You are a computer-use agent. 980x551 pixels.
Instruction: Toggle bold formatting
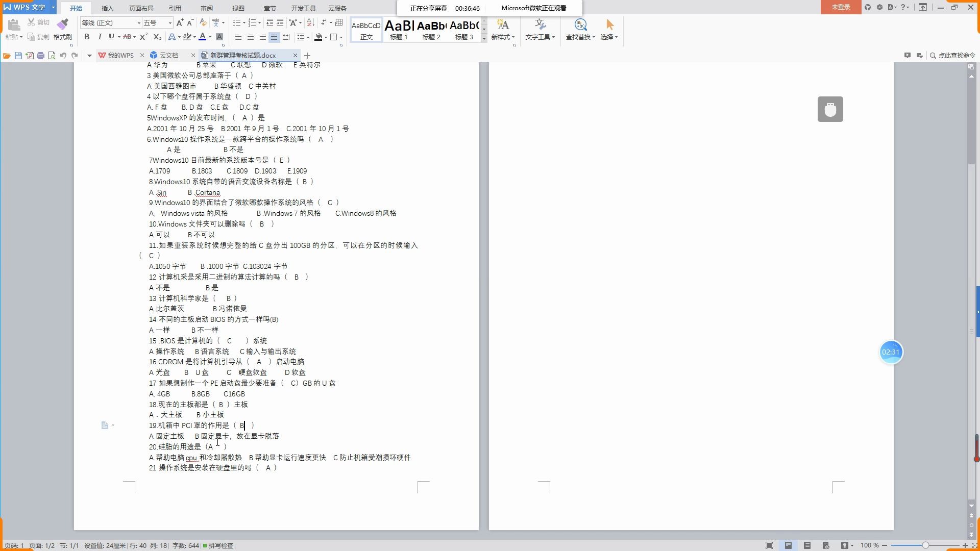click(x=87, y=37)
